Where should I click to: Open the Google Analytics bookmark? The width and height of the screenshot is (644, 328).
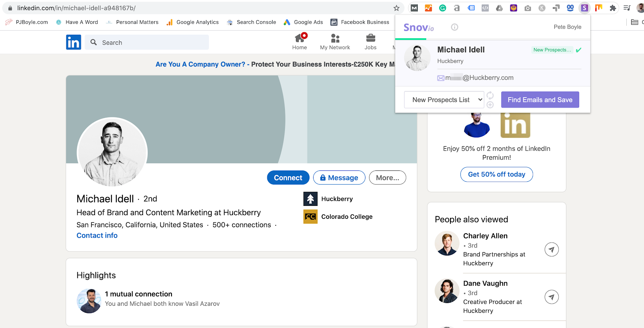tap(193, 22)
